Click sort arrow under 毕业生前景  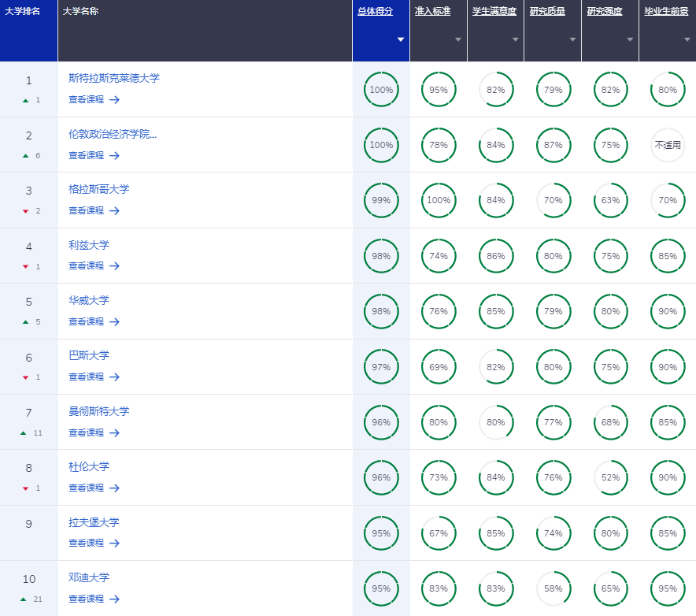click(687, 39)
